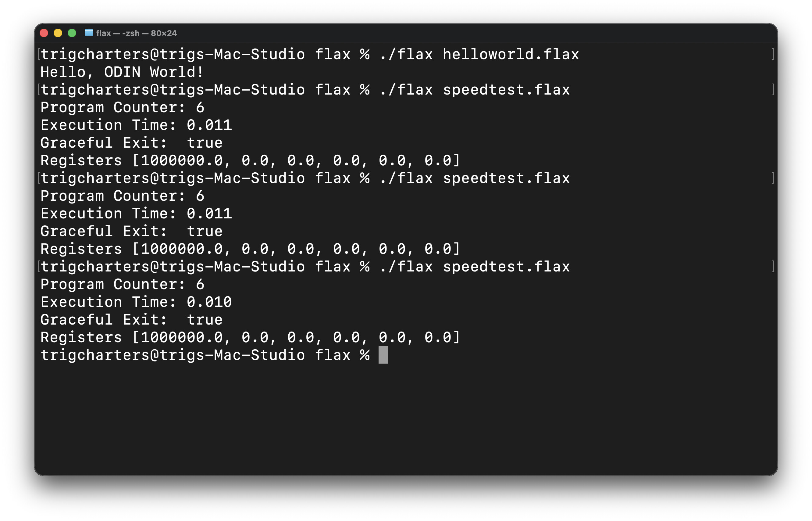Screen dimensions: 812x521
Task: Click the window title 'flax — -zsh — 80×24'
Action: tap(136, 33)
